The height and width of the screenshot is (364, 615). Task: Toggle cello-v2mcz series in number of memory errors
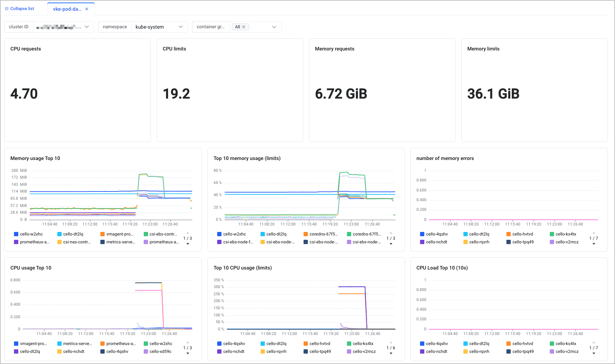click(564, 242)
